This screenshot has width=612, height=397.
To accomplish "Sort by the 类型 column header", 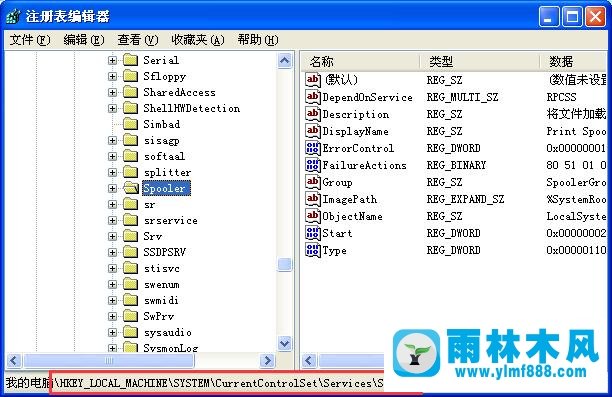I will (479, 61).
